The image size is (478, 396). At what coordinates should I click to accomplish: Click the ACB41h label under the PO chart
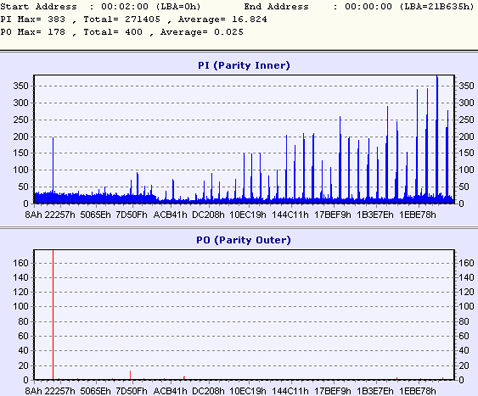click(x=170, y=391)
